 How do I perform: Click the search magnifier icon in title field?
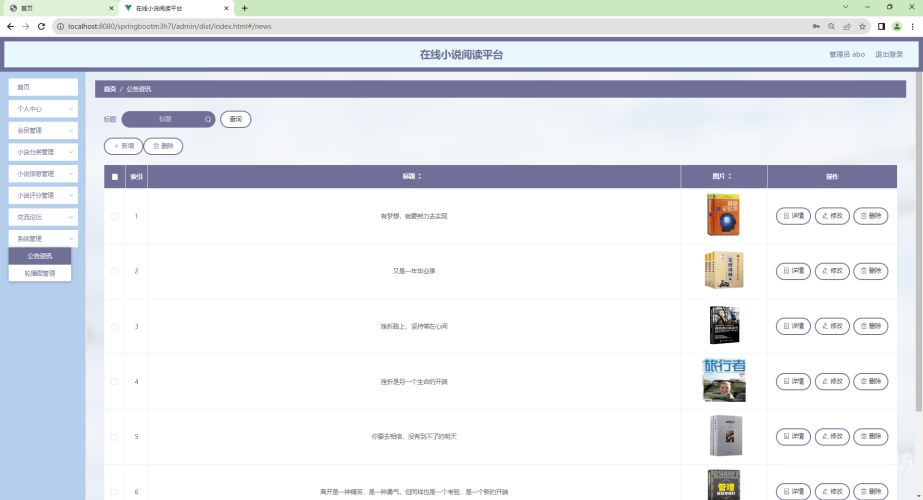click(x=208, y=120)
